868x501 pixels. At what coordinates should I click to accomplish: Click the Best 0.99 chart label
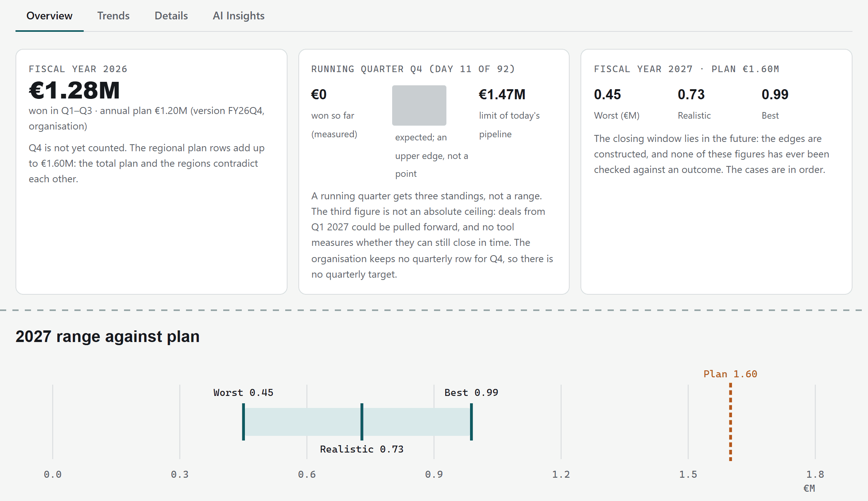coord(471,392)
